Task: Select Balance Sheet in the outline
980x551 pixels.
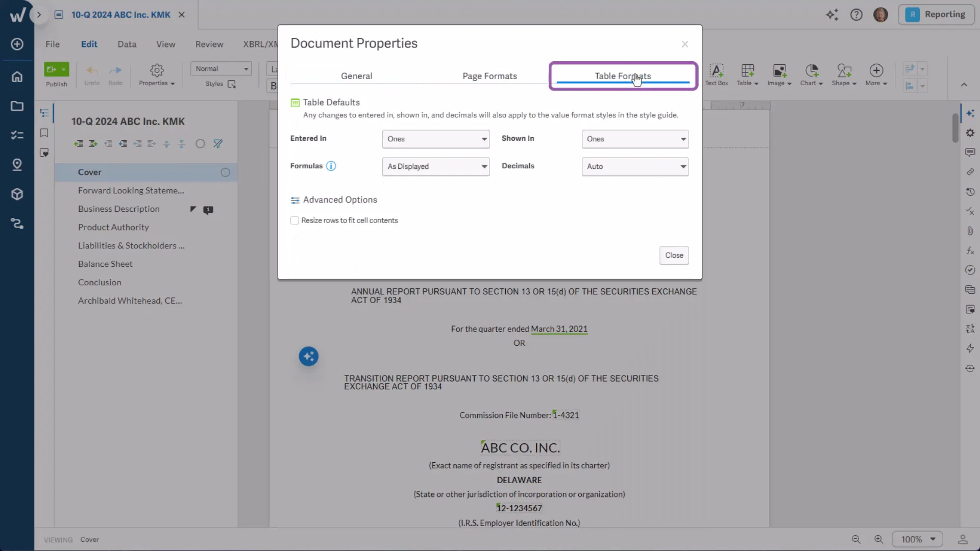Action: click(105, 264)
